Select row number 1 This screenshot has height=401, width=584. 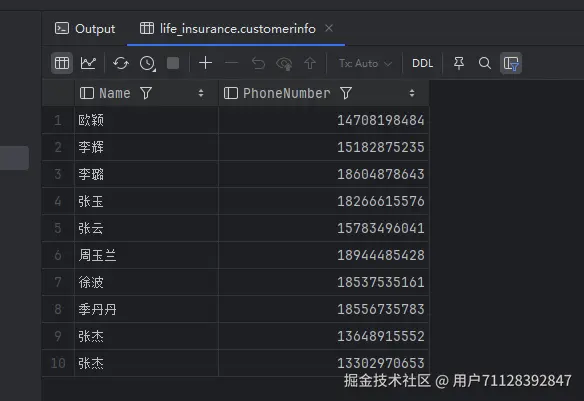pyautogui.click(x=58, y=120)
